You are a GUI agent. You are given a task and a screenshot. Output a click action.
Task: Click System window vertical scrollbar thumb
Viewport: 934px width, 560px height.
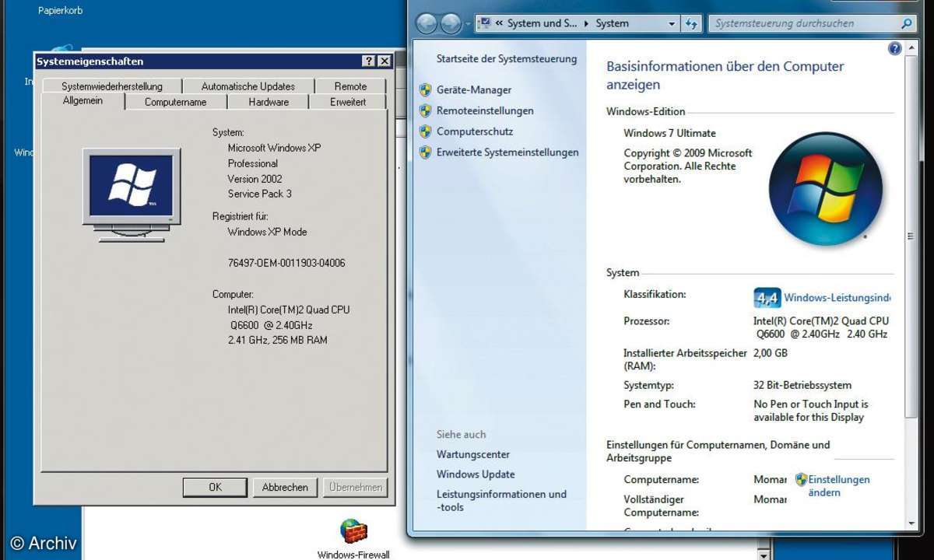point(911,236)
